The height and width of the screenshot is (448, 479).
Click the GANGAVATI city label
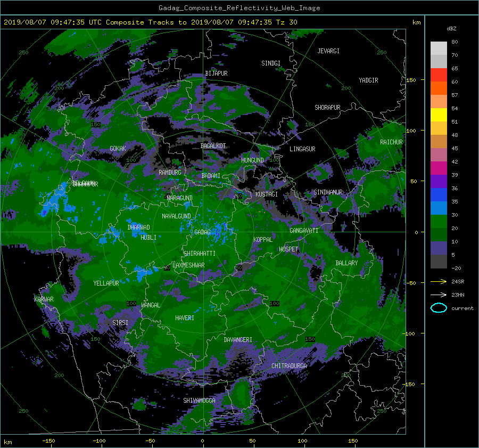pos(304,231)
